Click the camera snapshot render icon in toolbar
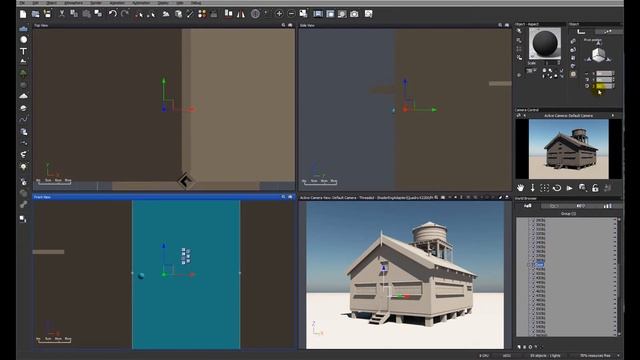640x360 pixels. [354, 14]
